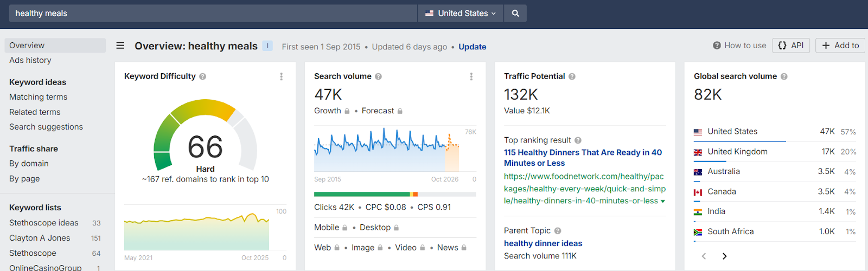
Task: Open Traffic Potential help icon
Action: point(572,76)
